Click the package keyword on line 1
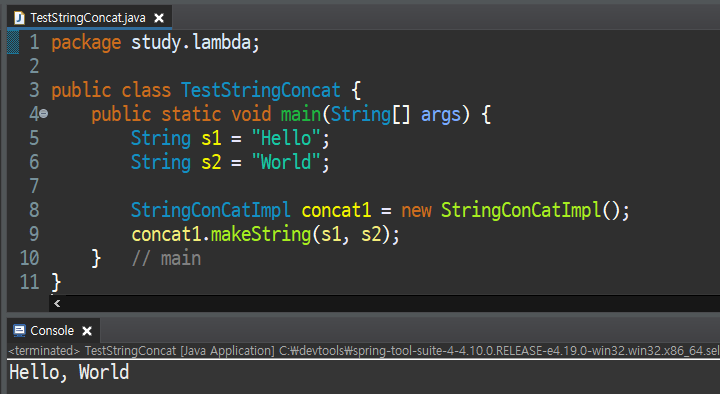The height and width of the screenshot is (394, 720). coord(86,43)
